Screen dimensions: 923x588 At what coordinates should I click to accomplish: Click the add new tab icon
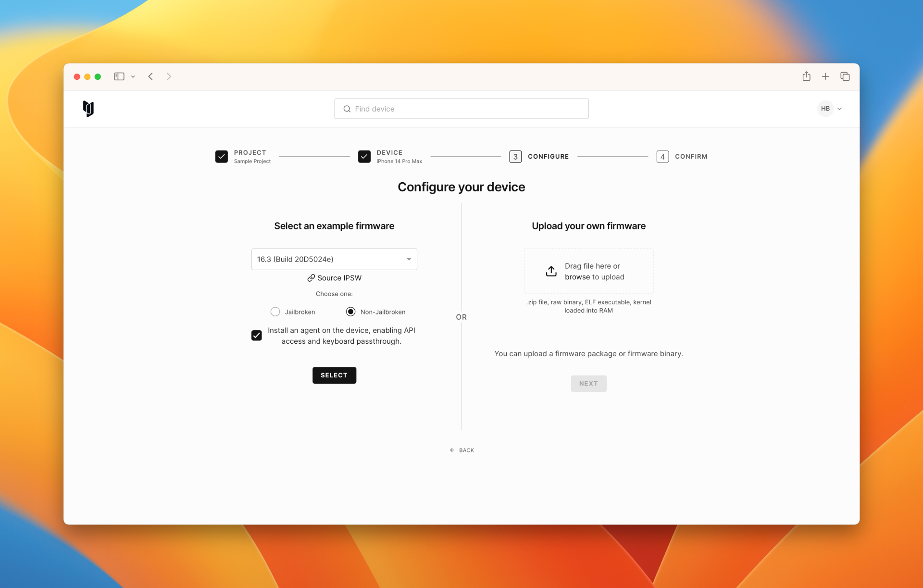(x=825, y=75)
